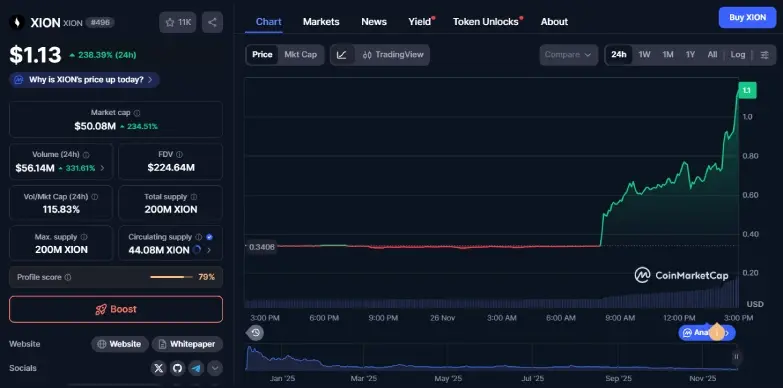This screenshot has width=783, height=388.
Task: Click Volume (24h) info icon
Action: 86,155
